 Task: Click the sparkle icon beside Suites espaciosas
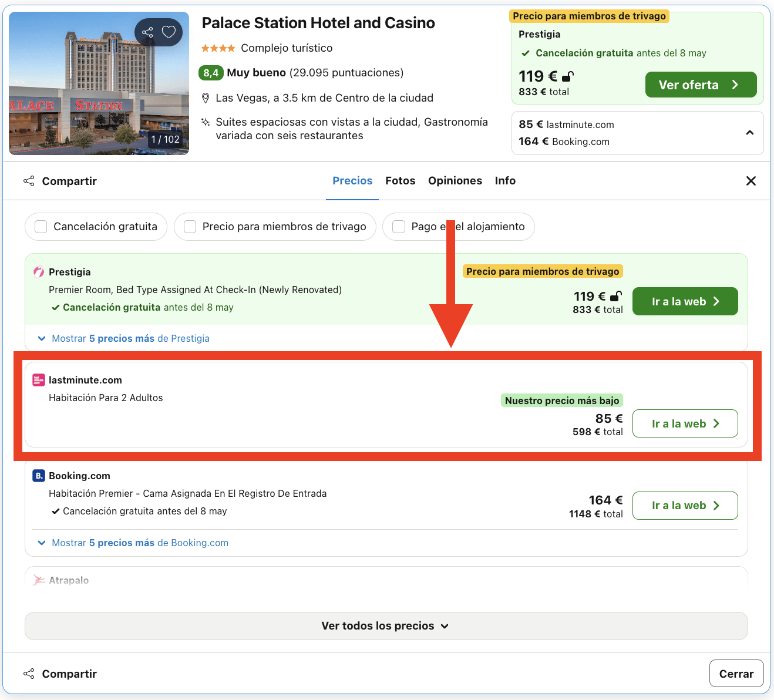pyautogui.click(x=206, y=122)
